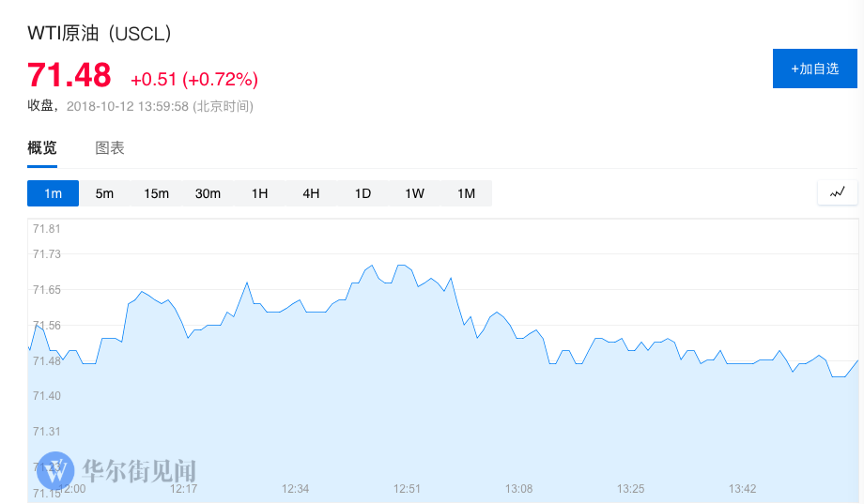Screen dimensions: 864x504
Task: Click the 71.48 current price
Action: coord(69,74)
